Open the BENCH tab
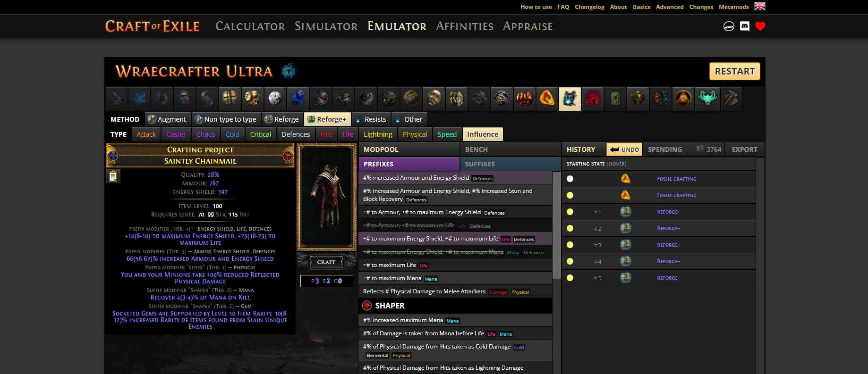 coord(510,150)
